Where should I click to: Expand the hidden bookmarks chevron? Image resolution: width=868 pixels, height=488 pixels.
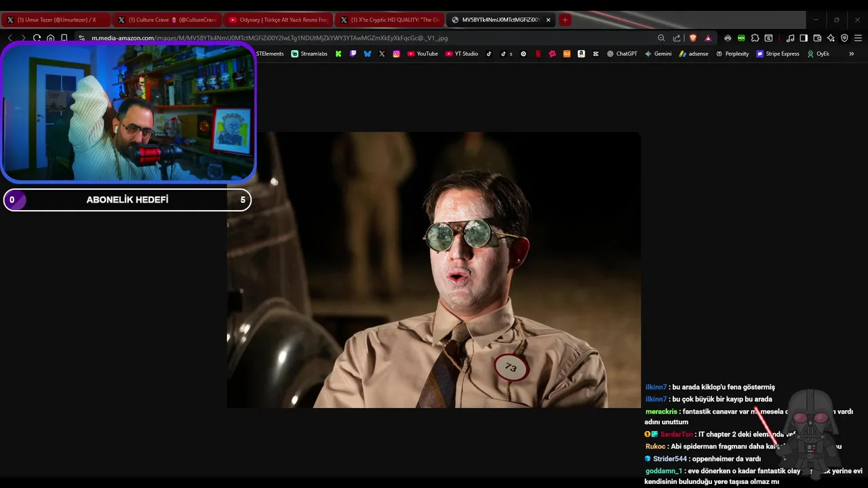(852, 54)
